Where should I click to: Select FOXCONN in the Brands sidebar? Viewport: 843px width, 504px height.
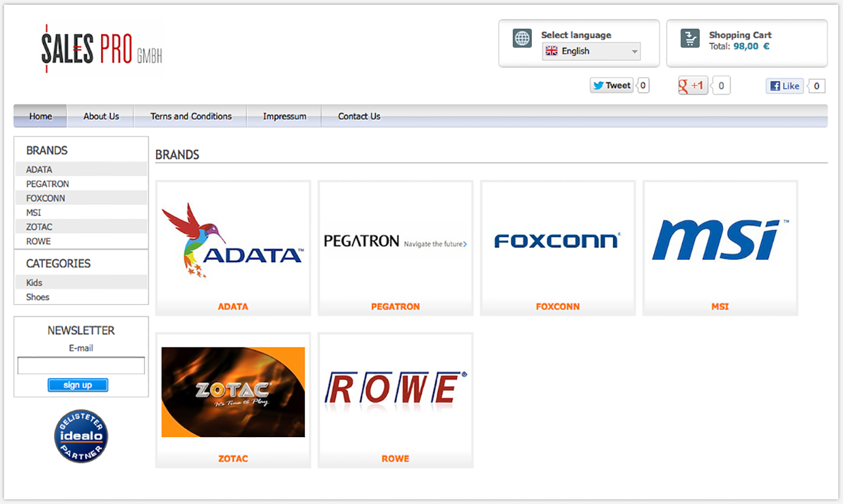(x=81, y=198)
